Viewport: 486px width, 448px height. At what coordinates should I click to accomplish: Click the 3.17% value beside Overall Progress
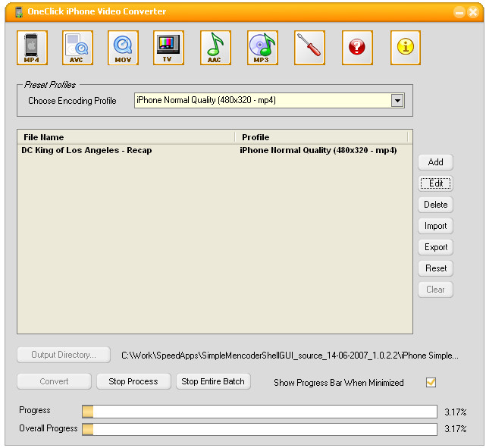pyautogui.click(x=456, y=429)
